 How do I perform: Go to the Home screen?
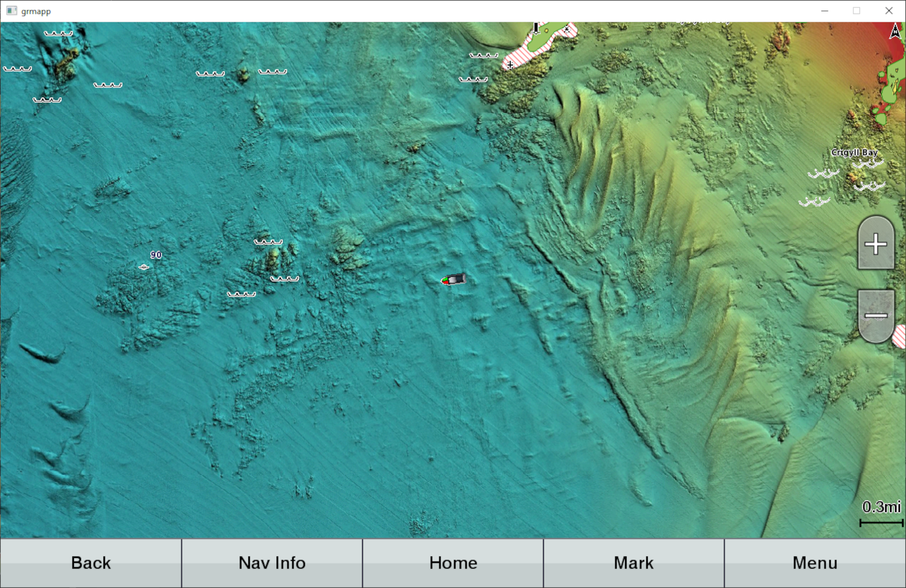453,563
